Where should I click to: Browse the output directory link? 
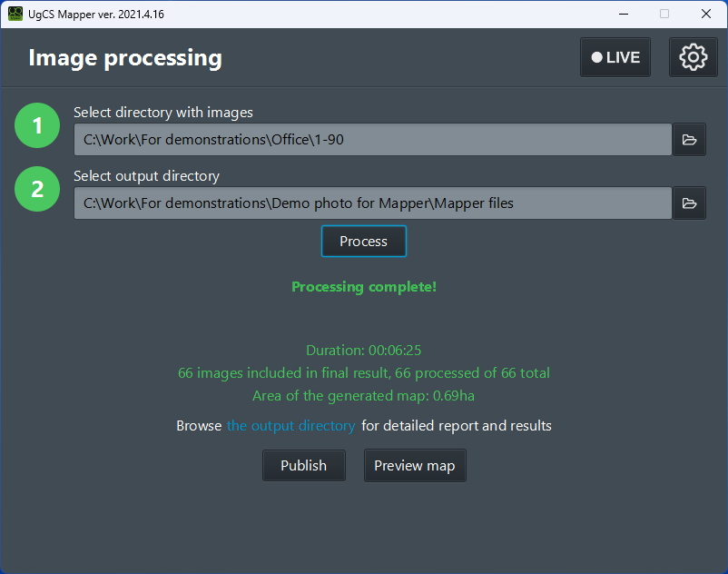click(x=290, y=424)
